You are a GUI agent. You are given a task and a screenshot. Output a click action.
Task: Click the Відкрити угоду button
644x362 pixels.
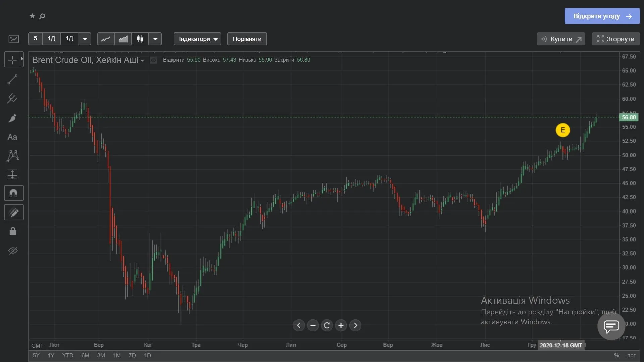(x=602, y=16)
